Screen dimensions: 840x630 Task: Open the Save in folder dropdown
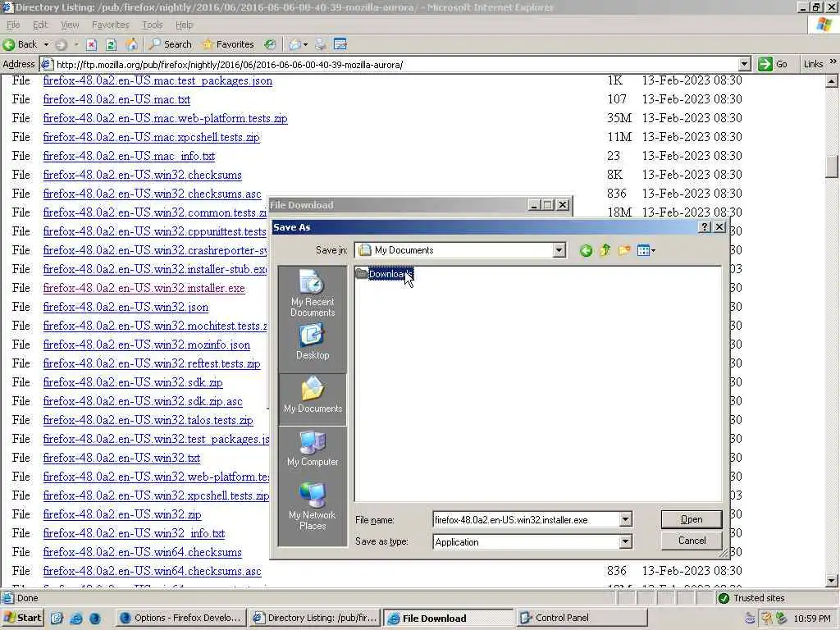point(559,250)
